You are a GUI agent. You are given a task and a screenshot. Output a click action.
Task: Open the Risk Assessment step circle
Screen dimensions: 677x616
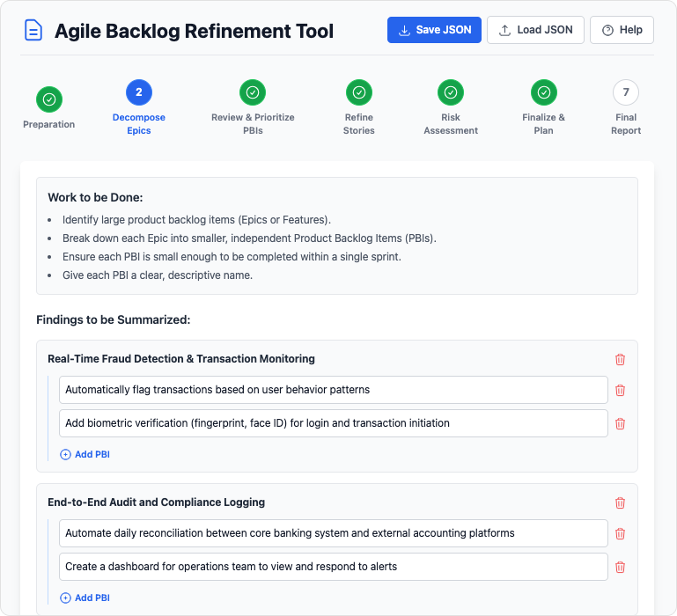pyautogui.click(x=451, y=92)
